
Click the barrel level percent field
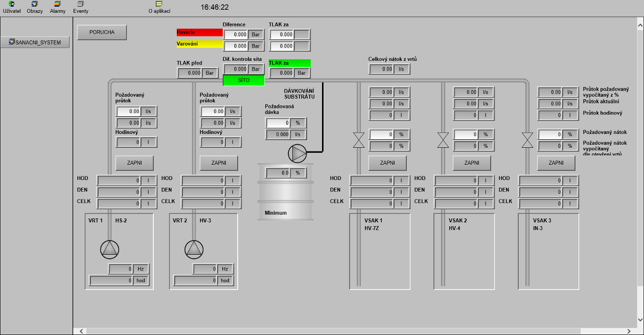coord(278,173)
